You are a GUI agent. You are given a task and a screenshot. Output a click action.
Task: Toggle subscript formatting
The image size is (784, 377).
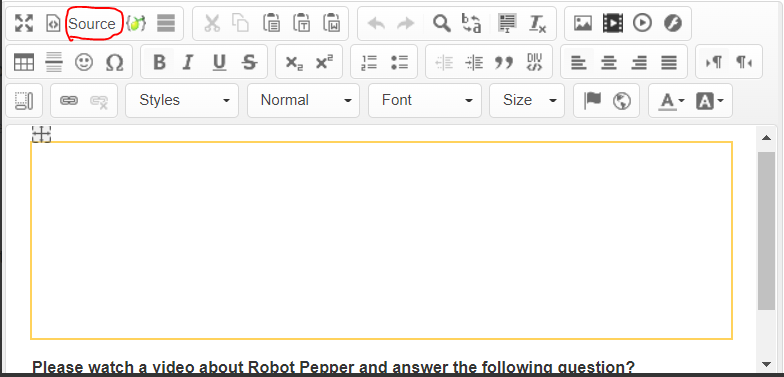294,62
